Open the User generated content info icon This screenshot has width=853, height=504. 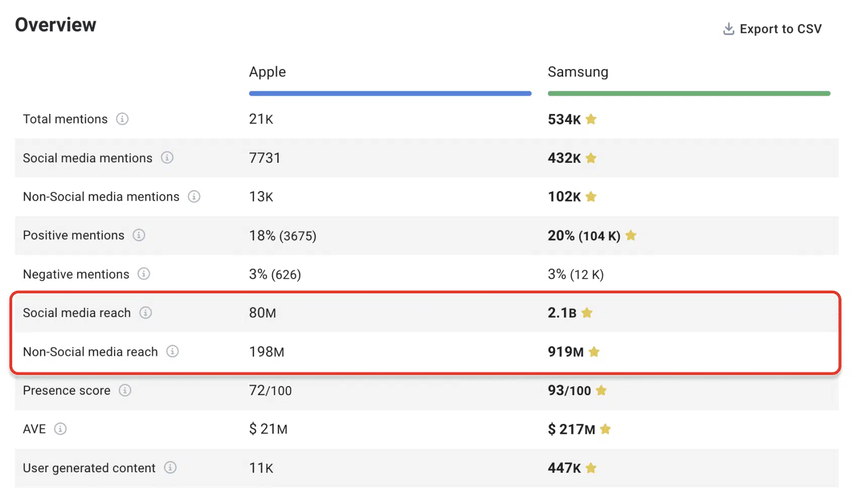tap(170, 468)
